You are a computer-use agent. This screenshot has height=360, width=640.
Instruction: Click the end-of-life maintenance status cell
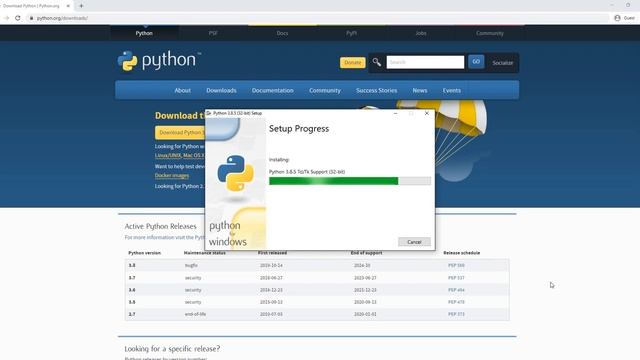pos(195,314)
